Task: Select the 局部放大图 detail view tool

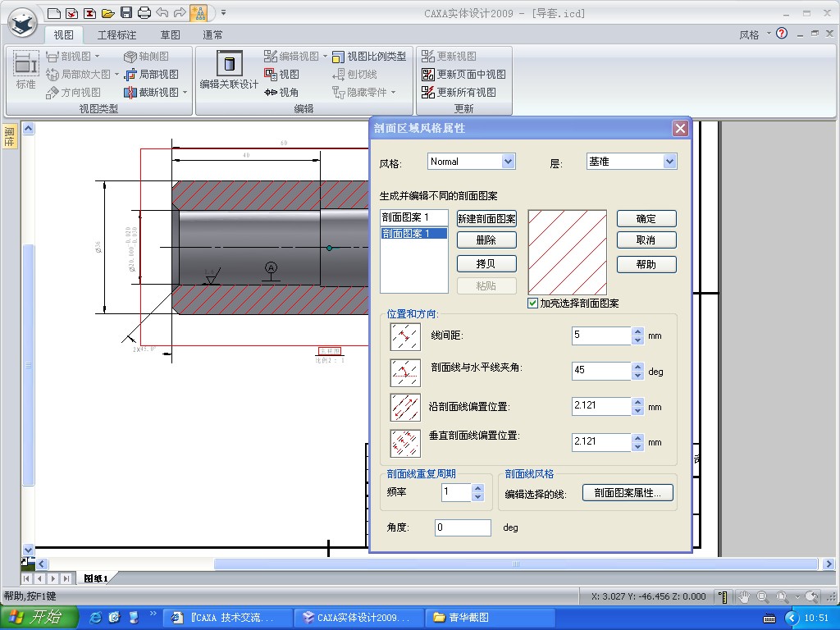Action: pyautogui.click(x=78, y=75)
